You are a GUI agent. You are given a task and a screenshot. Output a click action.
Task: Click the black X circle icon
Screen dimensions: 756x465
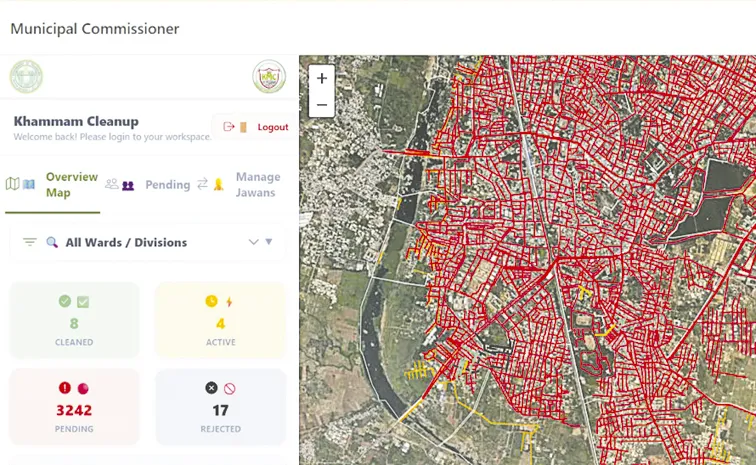[x=211, y=387]
